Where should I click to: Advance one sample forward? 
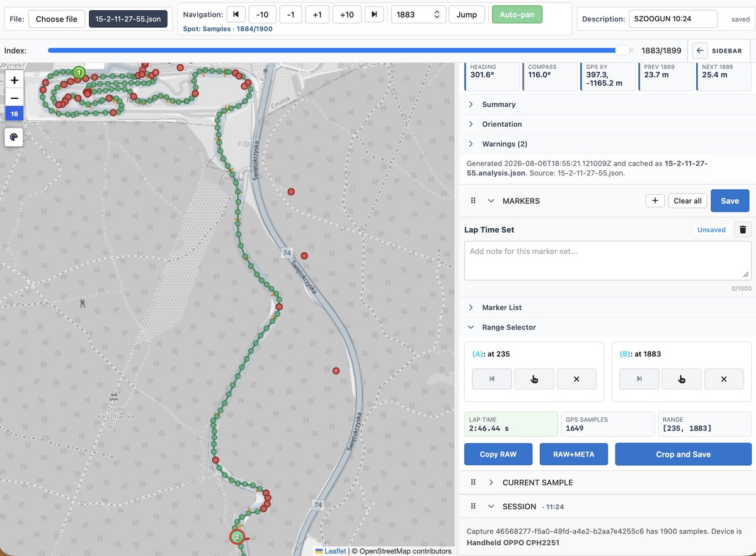coord(317,14)
